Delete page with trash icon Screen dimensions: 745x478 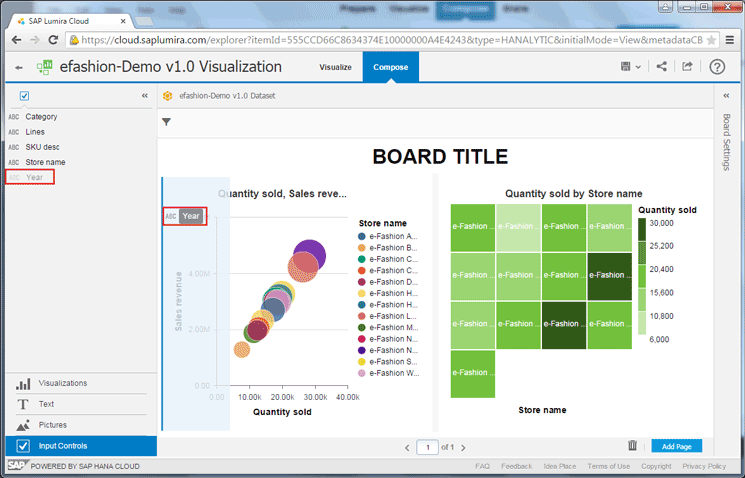tap(632, 445)
